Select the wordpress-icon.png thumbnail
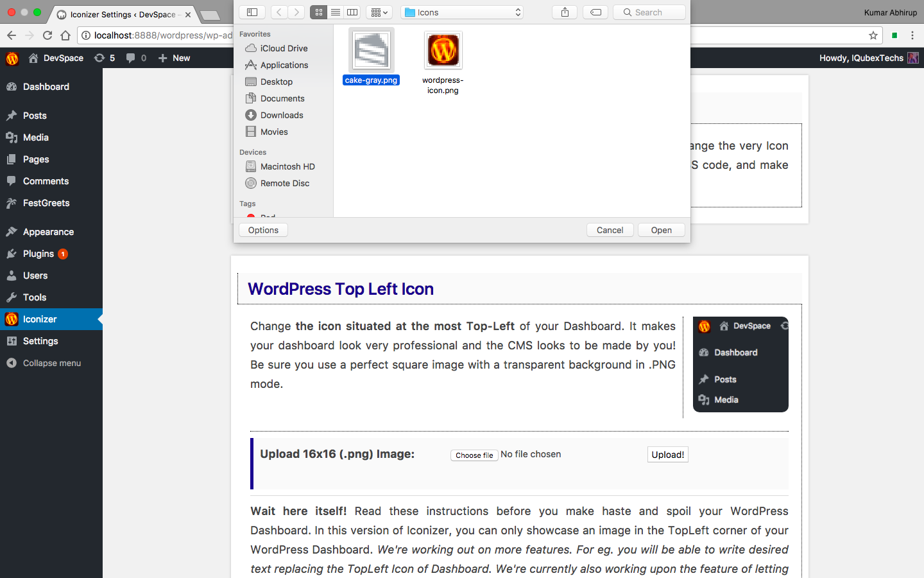Image resolution: width=924 pixels, height=578 pixels. pyautogui.click(x=443, y=50)
